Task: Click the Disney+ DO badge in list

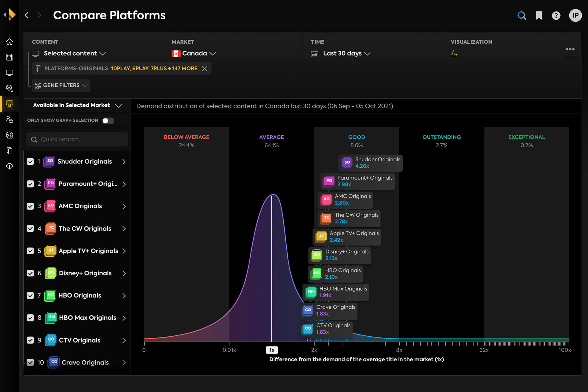Action: point(50,273)
